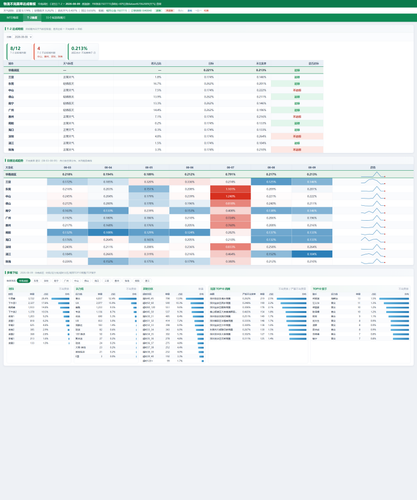Image resolution: width=417 pixels, height=500 pixels.
Task: Select the 湛江 city filter chip
Action: [147, 281]
